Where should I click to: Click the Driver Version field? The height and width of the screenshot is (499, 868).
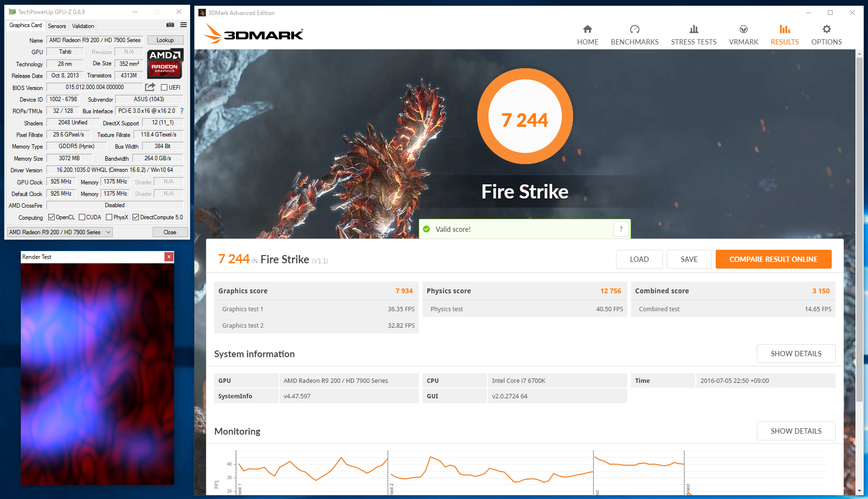click(115, 170)
